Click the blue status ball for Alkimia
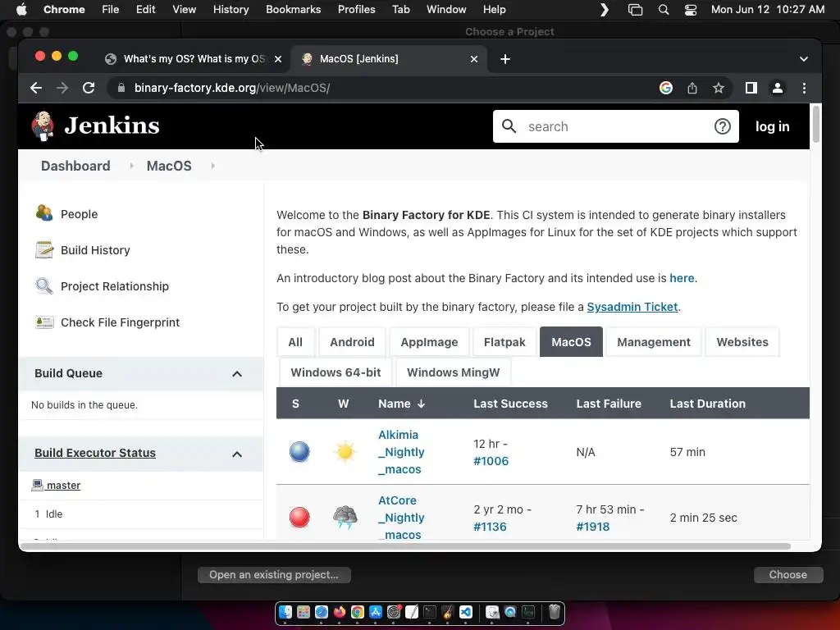Image resolution: width=840 pixels, height=630 pixels. point(299,452)
